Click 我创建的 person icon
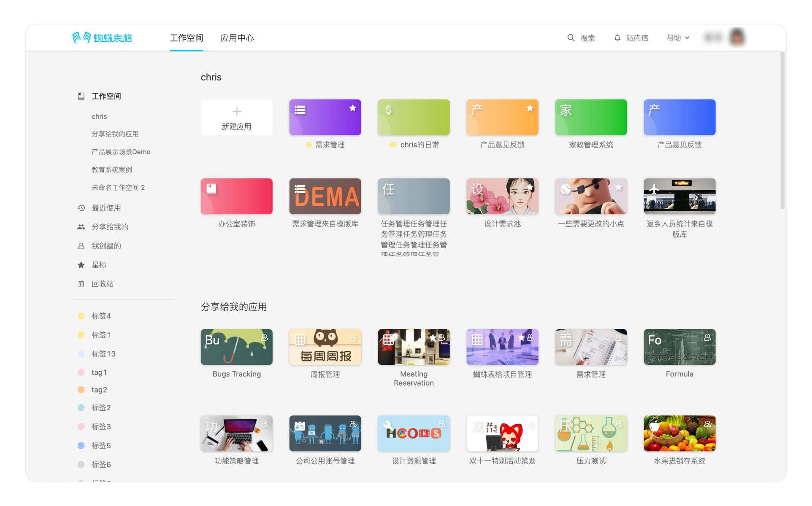This screenshot has height=506, width=812. click(81, 246)
